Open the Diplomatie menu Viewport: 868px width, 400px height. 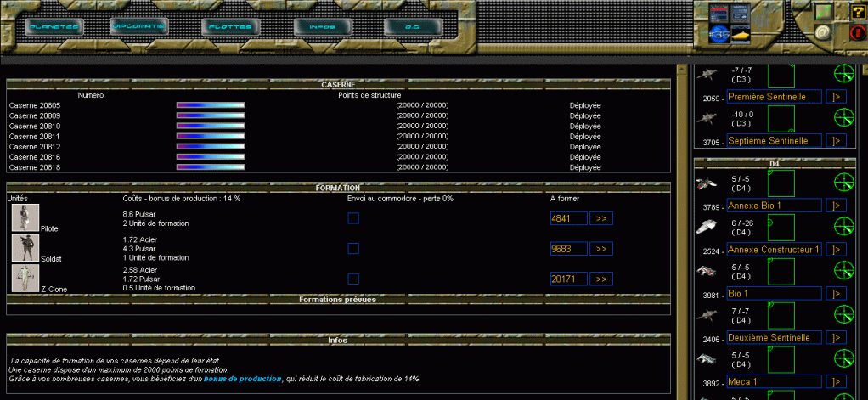point(138,26)
